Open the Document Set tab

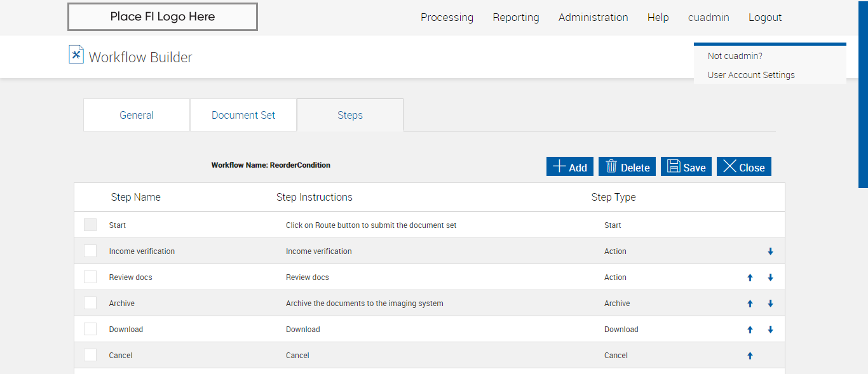(x=243, y=115)
